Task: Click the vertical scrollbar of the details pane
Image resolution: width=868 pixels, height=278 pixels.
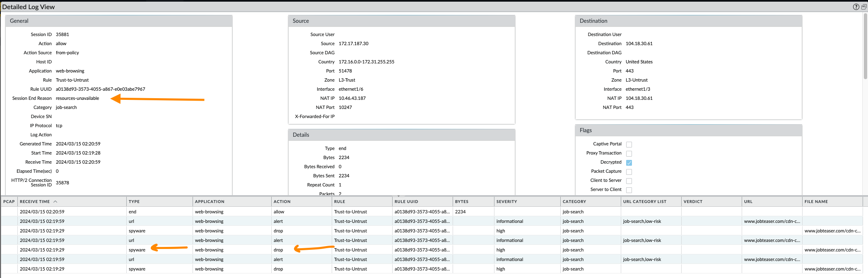Action: tap(865, 46)
